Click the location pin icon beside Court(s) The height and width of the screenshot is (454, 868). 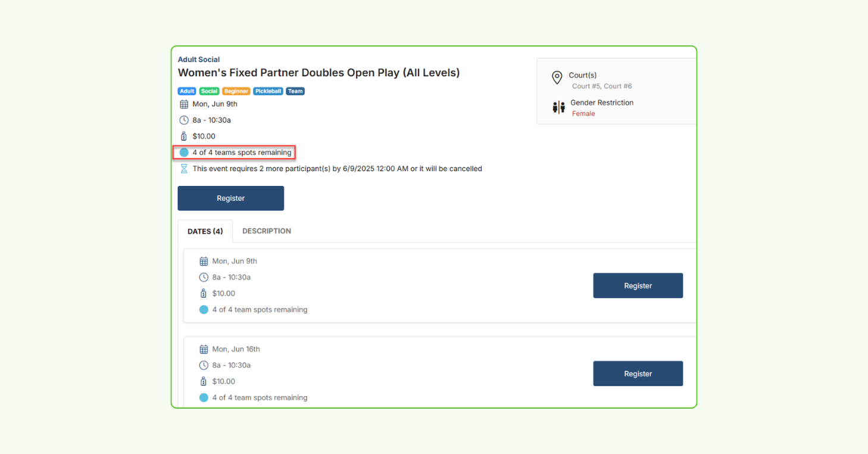[x=557, y=77]
